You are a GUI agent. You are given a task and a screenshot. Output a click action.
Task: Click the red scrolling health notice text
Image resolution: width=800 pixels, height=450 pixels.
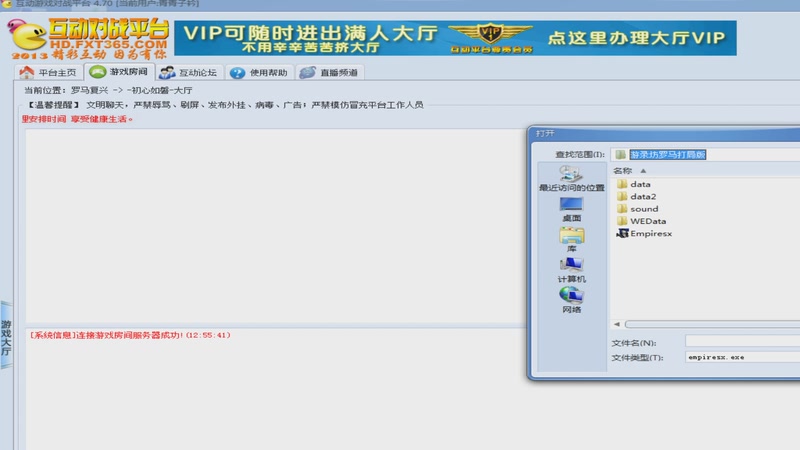77,119
